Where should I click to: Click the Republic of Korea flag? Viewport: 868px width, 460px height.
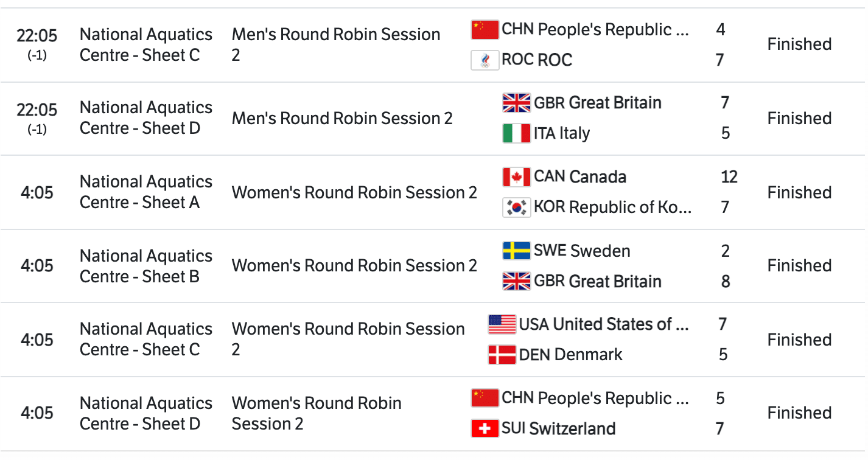click(x=516, y=207)
